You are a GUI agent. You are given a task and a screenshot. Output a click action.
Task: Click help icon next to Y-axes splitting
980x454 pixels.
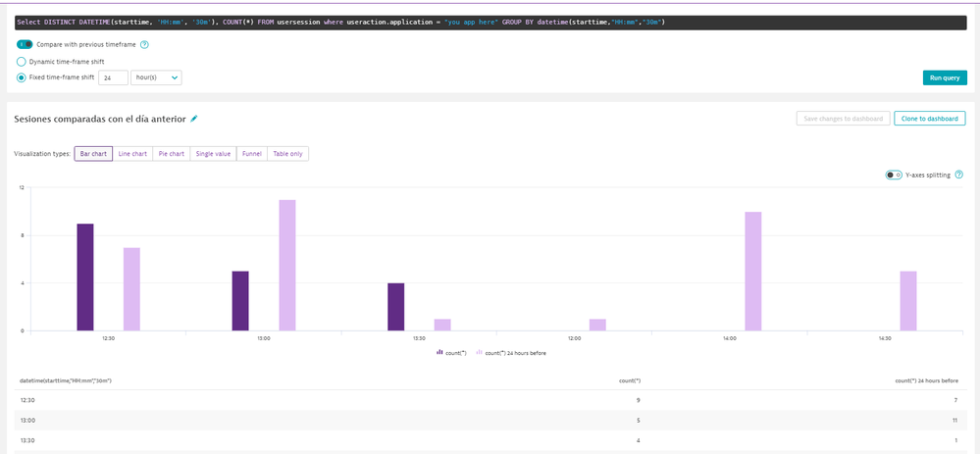coord(958,175)
